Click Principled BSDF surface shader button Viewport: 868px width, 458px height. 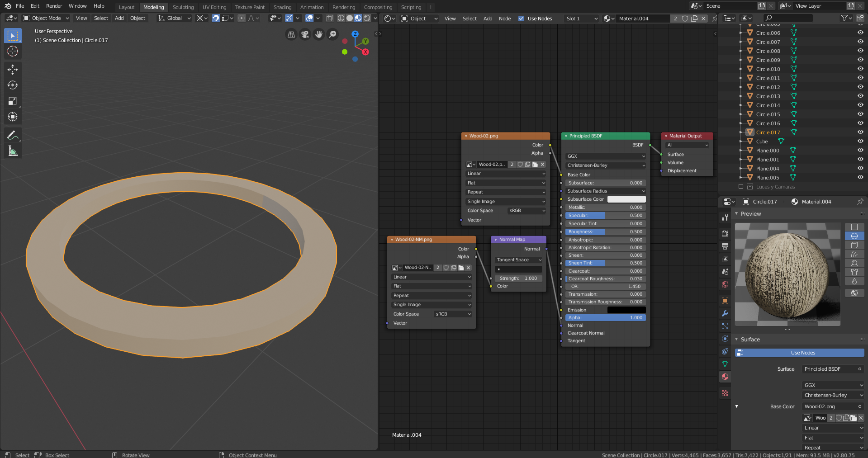pyautogui.click(x=833, y=369)
